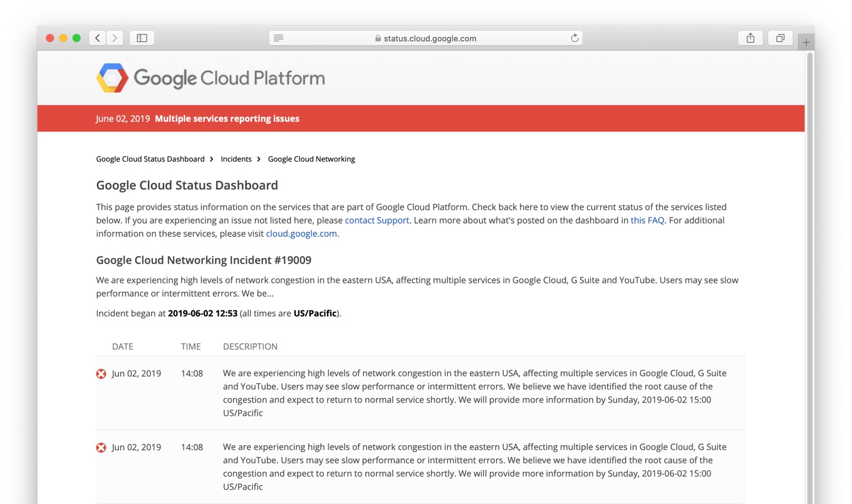Focus the status.cloud.google.com address field
The height and width of the screenshot is (504, 852).
click(x=426, y=38)
